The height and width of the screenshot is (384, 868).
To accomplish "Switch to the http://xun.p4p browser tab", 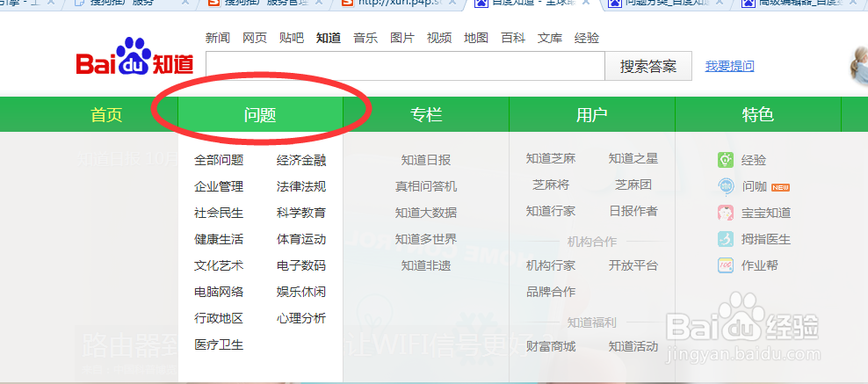I will tap(396, 4).
